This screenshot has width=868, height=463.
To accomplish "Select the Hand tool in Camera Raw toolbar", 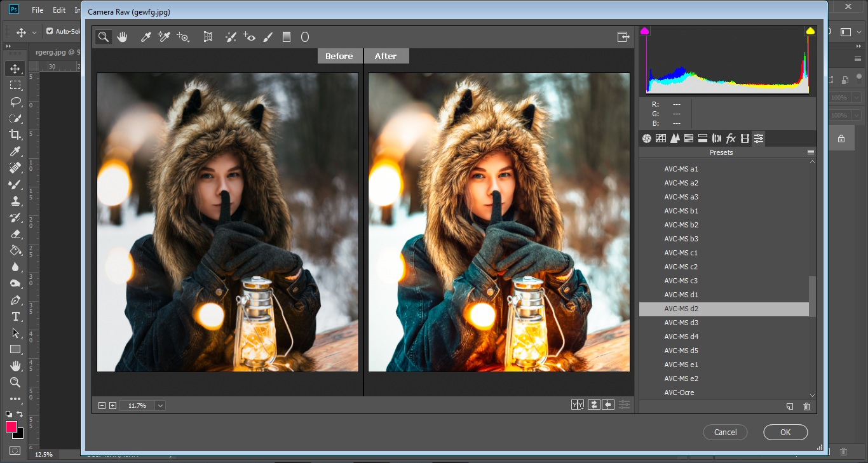I will point(122,37).
